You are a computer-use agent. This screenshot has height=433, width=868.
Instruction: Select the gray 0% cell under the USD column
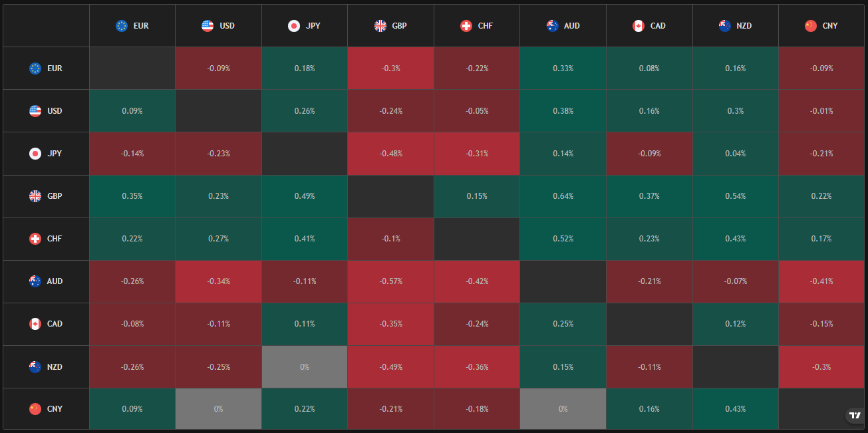point(218,409)
